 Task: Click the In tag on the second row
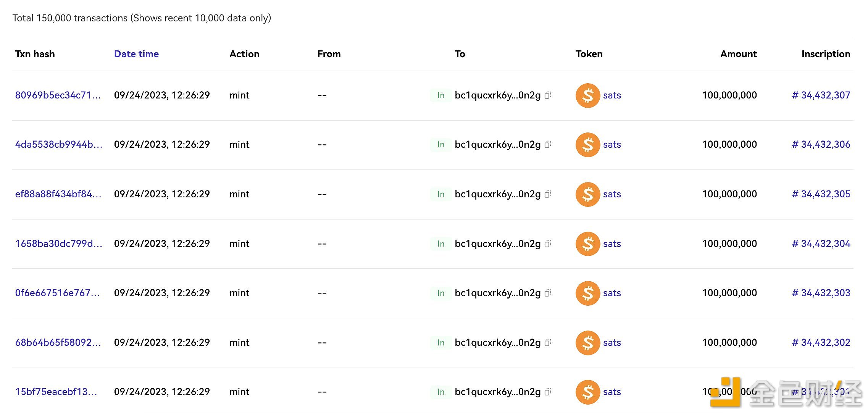(x=441, y=145)
